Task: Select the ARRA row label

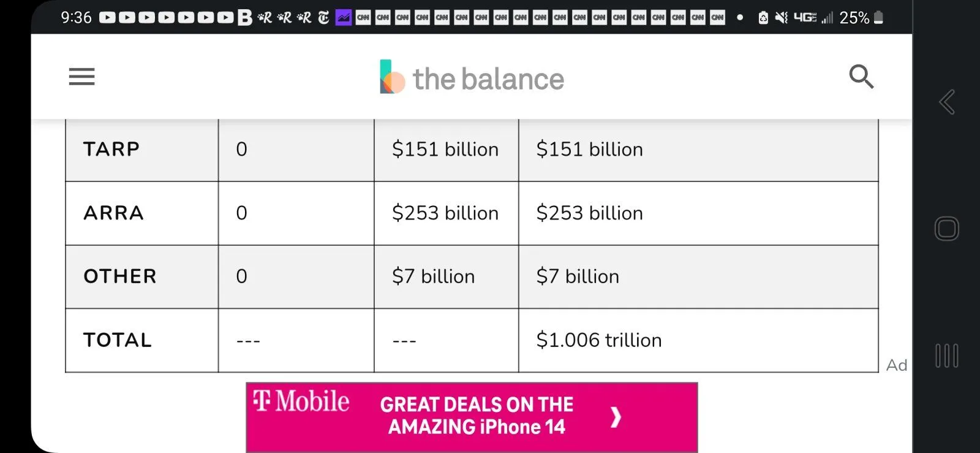Action: point(113,213)
